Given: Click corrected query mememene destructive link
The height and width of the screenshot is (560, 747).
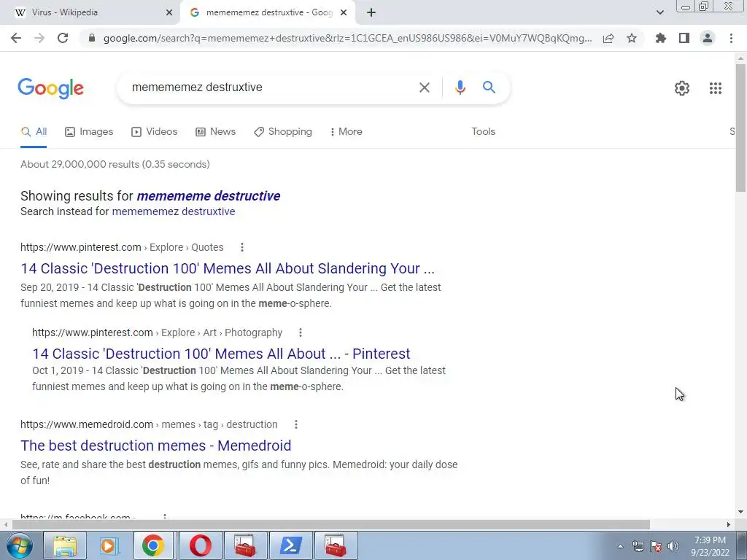Looking at the screenshot, I should [208, 195].
